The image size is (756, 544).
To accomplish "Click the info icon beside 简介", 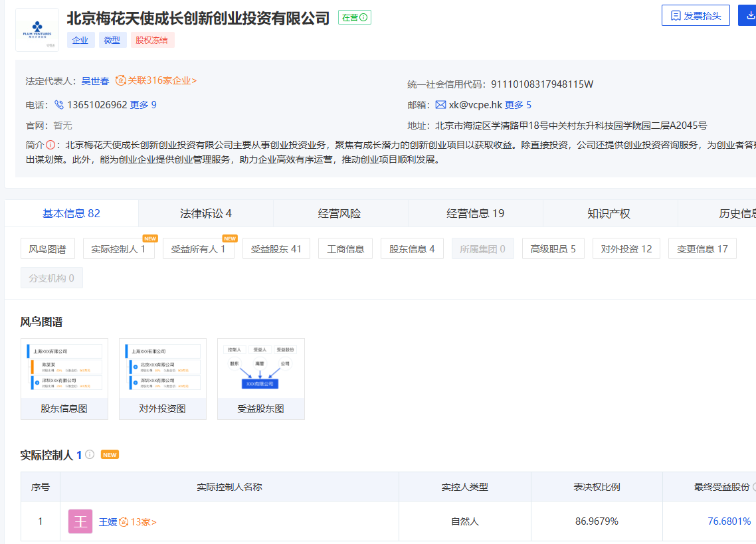I will 50,145.
